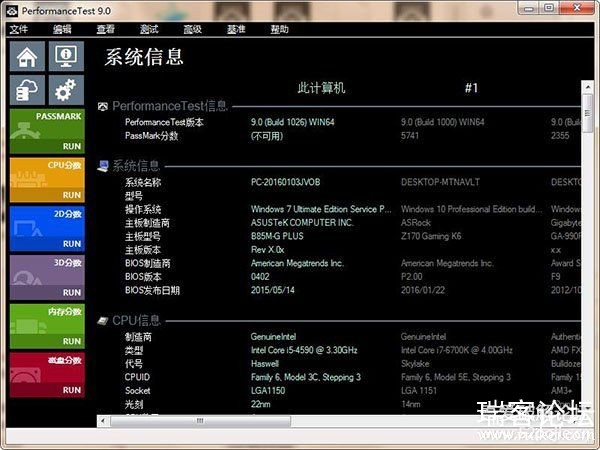Image resolution: width=600 pixels, height=450 pixels.
Task: Click the ASRock manufacturer value
Action: click(x=416, y=223)
